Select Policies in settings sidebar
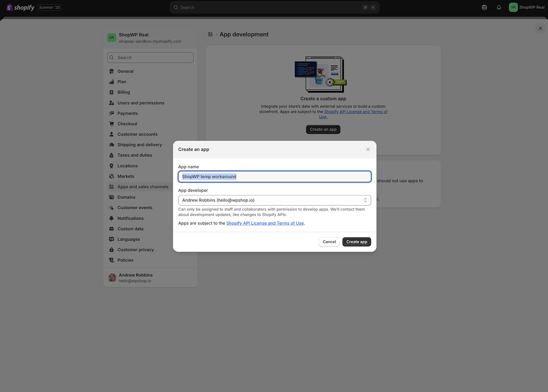This screenshot has width=548, height=392. [x=150, y=260]
